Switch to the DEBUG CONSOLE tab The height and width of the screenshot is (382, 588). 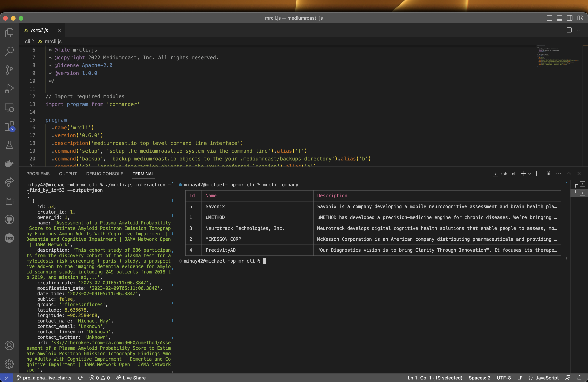point(104,174)
